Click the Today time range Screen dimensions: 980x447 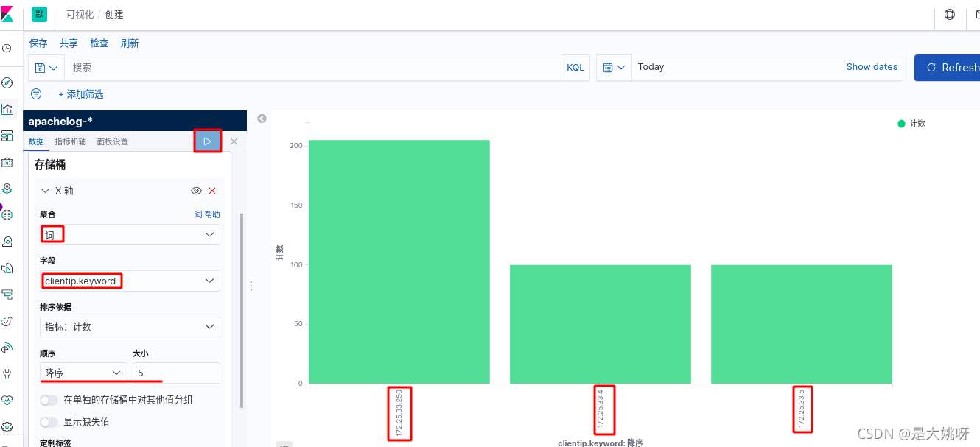point(651,67)
